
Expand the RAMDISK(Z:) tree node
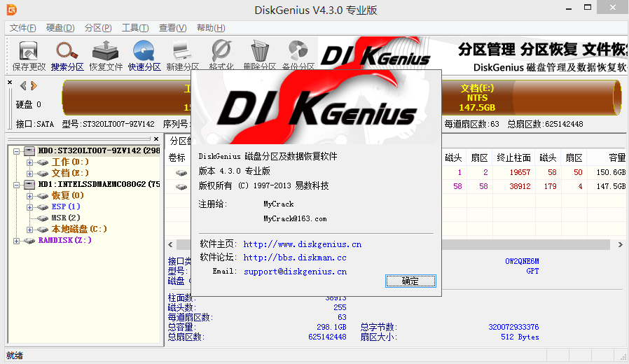[16, 241]
